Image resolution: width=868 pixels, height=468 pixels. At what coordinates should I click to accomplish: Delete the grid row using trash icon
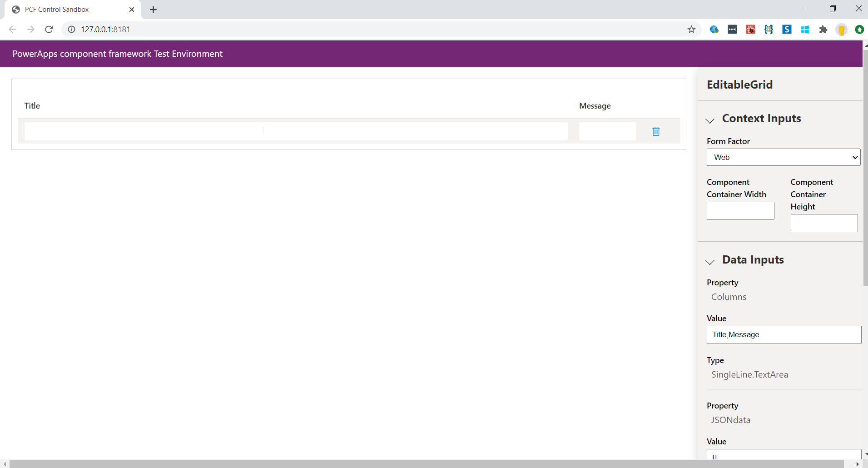click(x=656, y=131)
